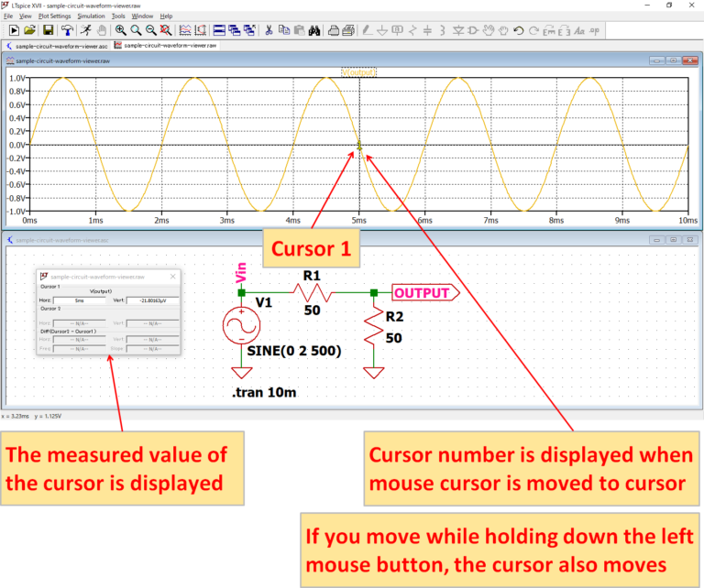The width and height of the screenshot is (704, 588).
Task: Click the Component gate icon
Action: (x=473, y=30)
